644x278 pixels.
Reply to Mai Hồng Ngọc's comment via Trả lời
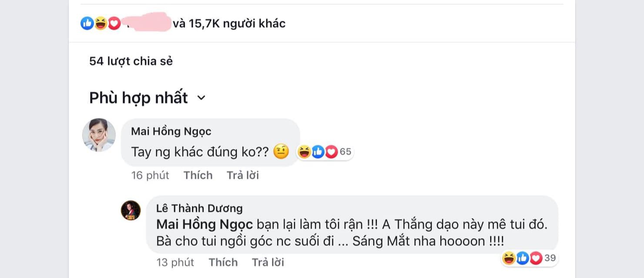click(x=243, y=175)
